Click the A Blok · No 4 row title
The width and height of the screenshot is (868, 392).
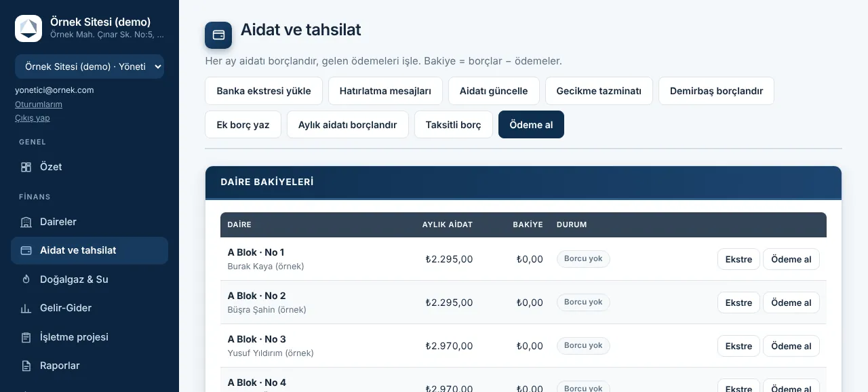coord(257,383)
